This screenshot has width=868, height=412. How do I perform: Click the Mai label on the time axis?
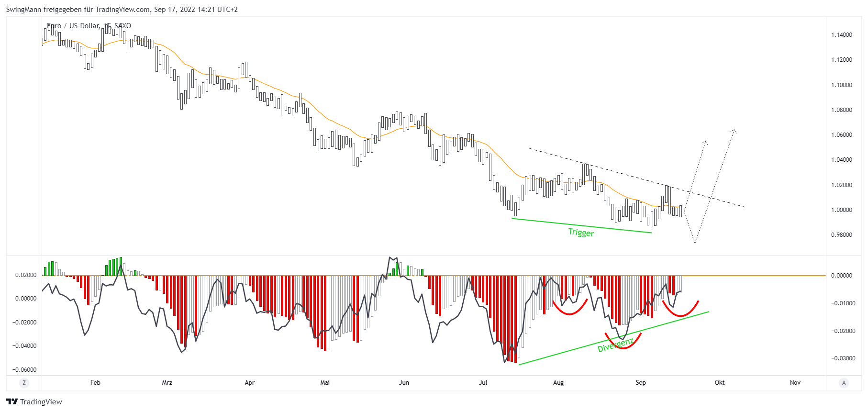click(325, 383)
